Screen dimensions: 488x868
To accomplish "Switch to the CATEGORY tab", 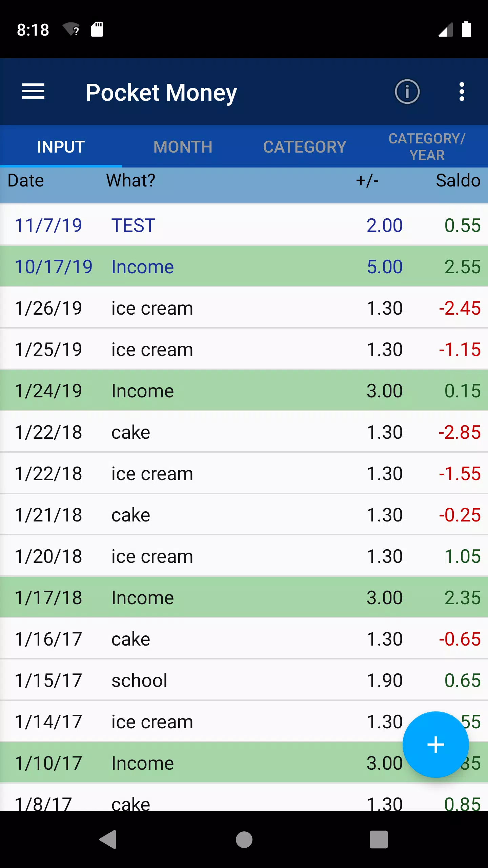I will pos(305,146).
